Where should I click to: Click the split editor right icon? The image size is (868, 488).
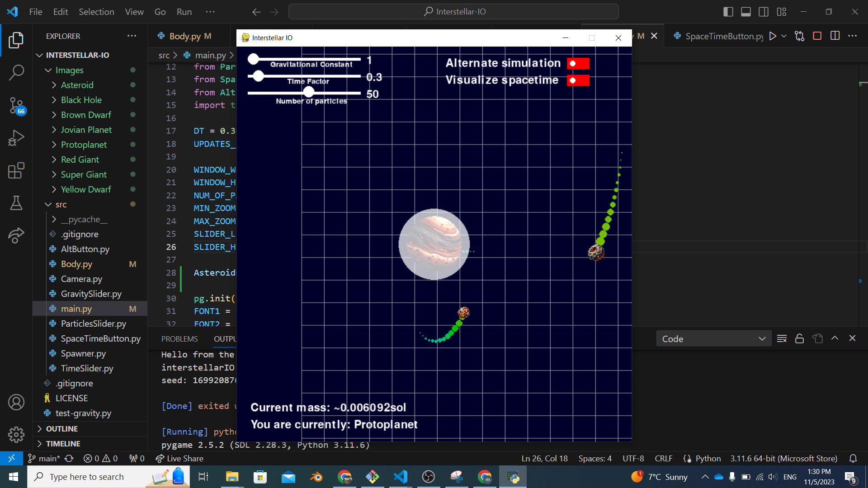click(x=835, y=36)
